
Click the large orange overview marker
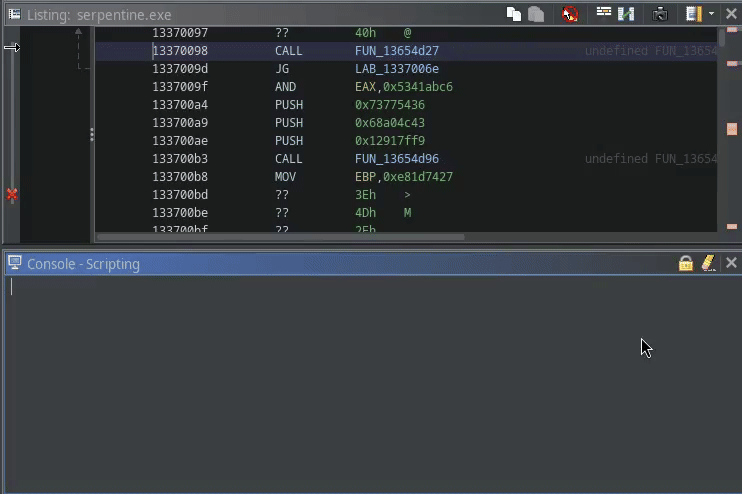732,129
